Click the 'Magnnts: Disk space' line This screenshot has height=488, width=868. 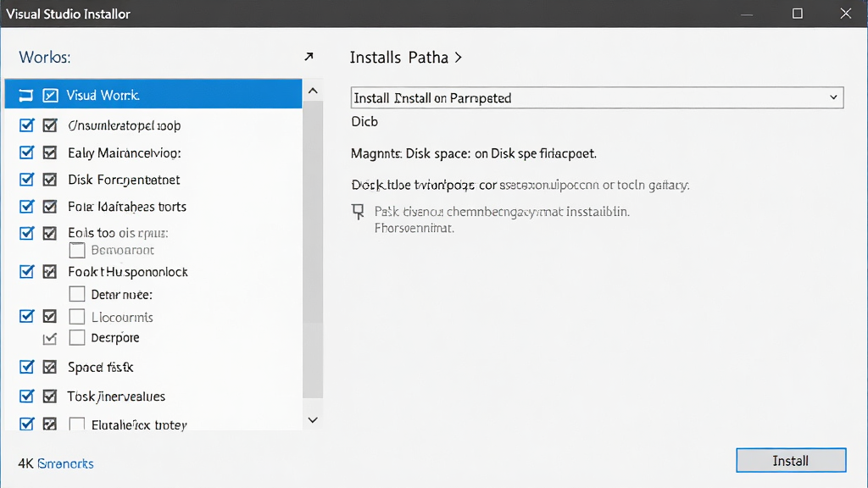[474, 153]
